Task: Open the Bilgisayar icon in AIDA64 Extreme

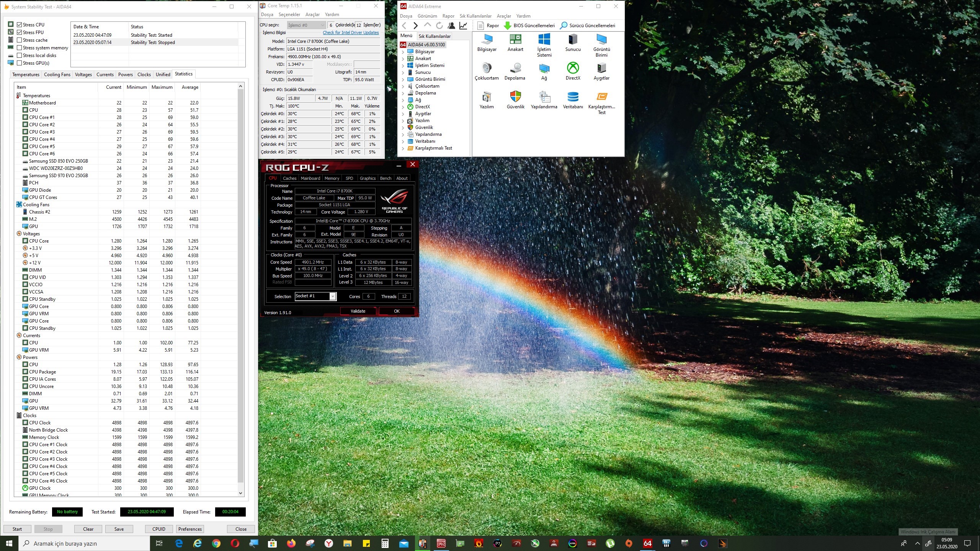Action: [x=487, y=42]
